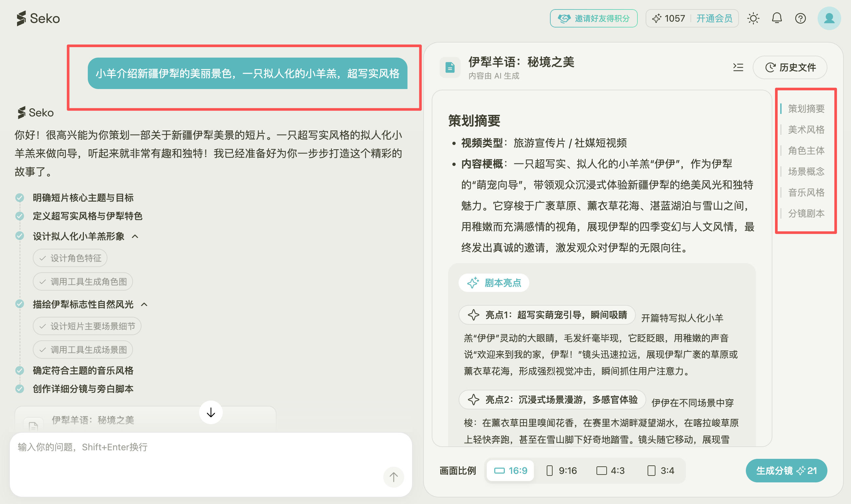
Task: Open the help question-mark icon
Action: click(801, 18)
